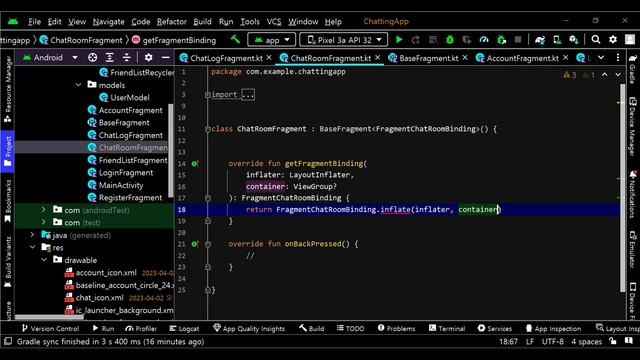Collapse the res folder
This screenshot has width=640, height=360.
32,247
